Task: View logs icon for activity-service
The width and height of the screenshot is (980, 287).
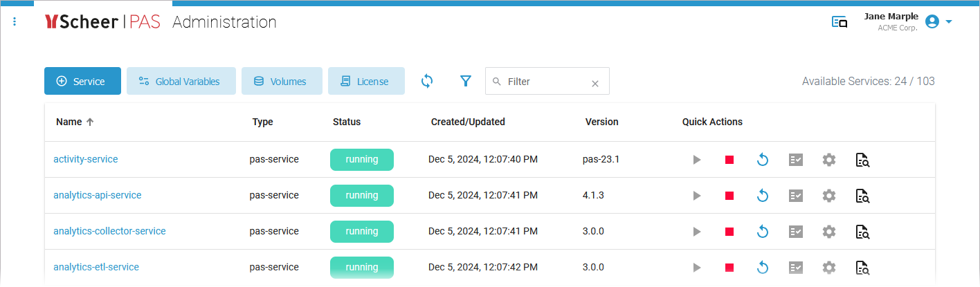Action: point(862,160)
